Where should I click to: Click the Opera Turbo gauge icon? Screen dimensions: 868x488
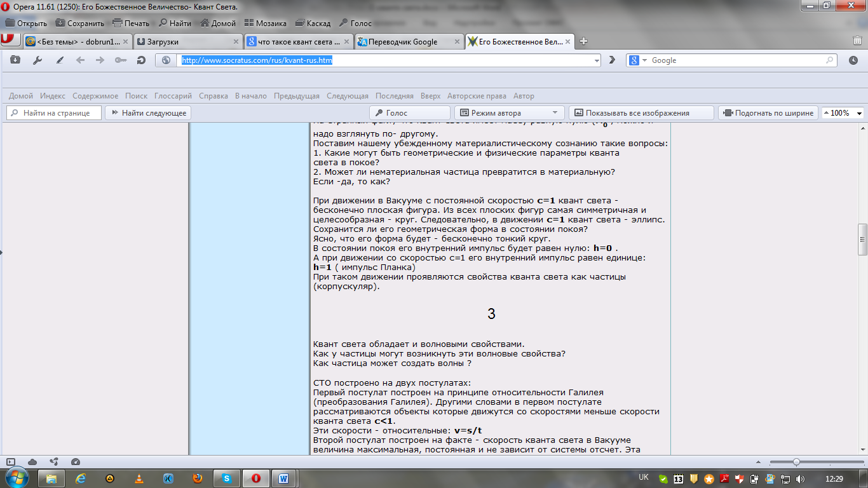pyautogui.click(x=76, y=462)
